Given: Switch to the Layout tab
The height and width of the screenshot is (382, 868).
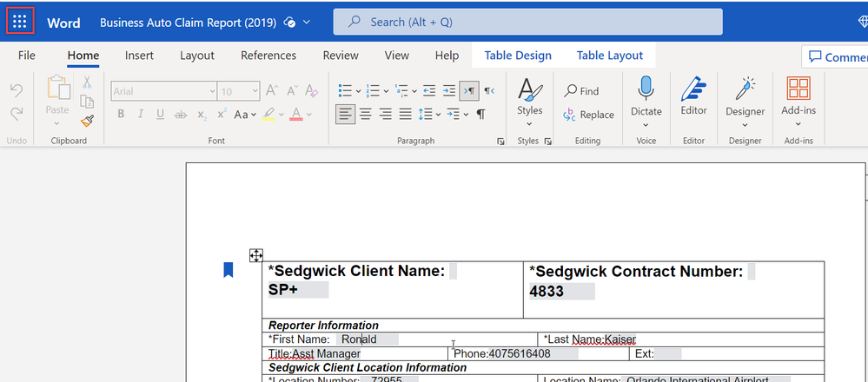Looking at the screenshot, I should point(197,56).
